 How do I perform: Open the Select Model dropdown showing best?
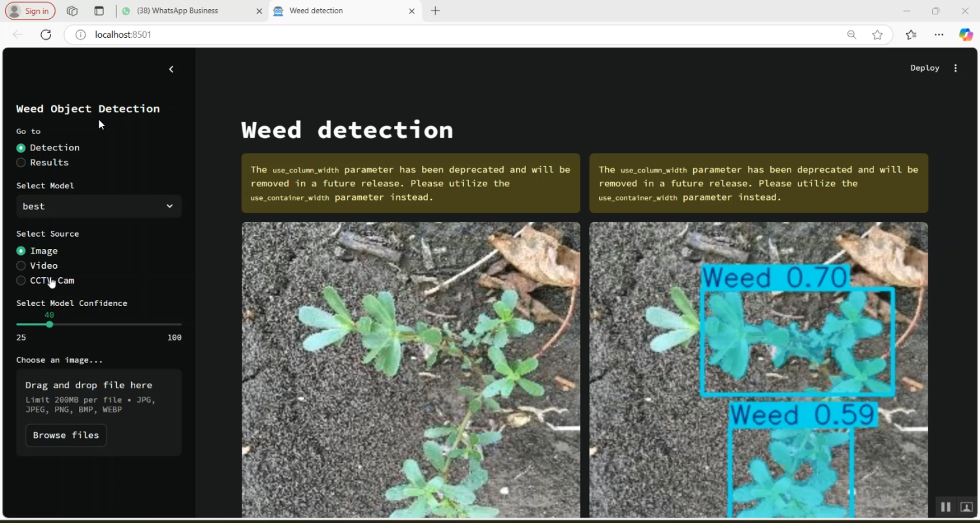click(98, 206)
